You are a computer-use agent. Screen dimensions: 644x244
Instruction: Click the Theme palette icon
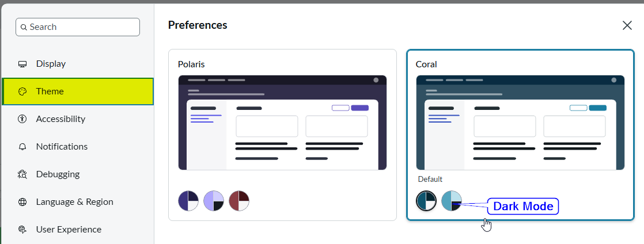[x=22, y=91]
